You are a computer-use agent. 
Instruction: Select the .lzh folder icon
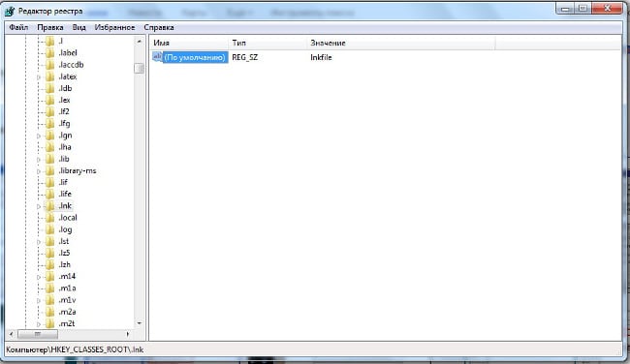(x=49, y=264)
